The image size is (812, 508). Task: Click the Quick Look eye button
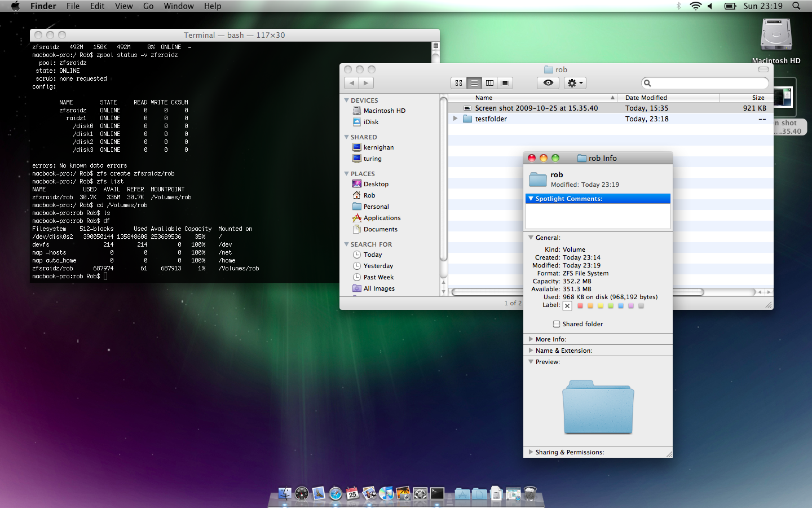click(548, 83)
